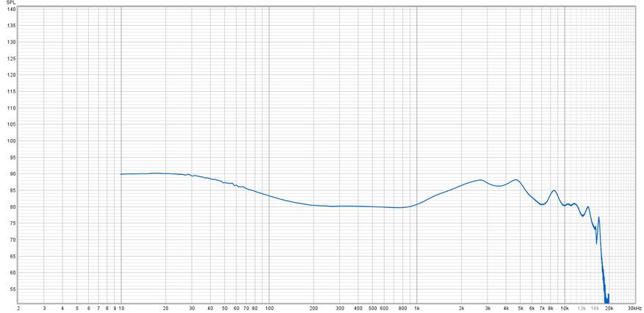
Task: Click the 200 label on the frequency axis
Action: tap(314, 308)
